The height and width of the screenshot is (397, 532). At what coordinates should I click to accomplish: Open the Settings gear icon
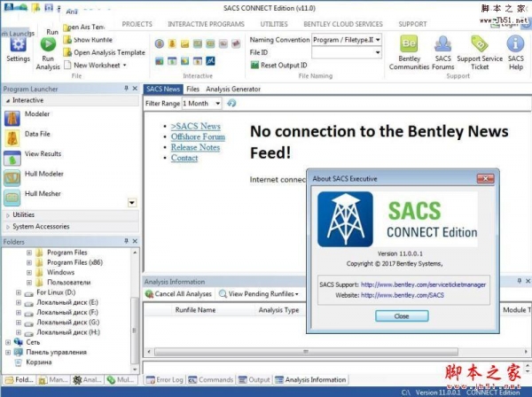pyautogui.click(x=18, y=45)
